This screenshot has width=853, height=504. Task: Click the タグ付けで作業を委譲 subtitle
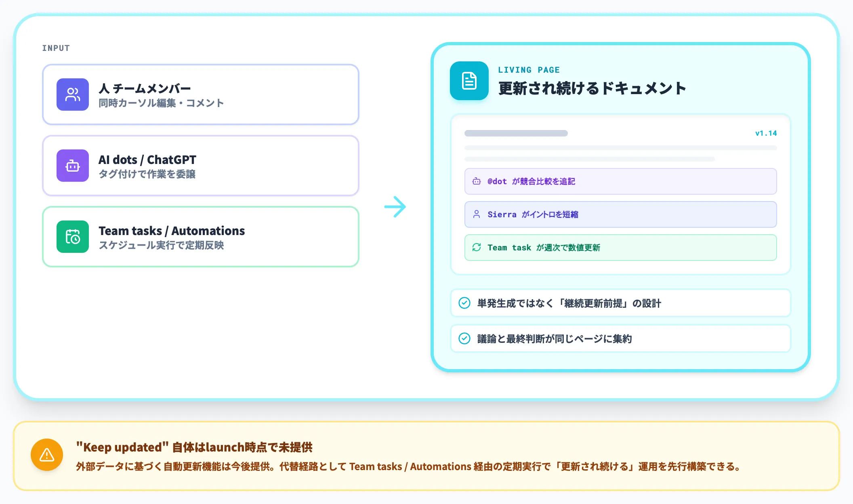pos(147,174)
